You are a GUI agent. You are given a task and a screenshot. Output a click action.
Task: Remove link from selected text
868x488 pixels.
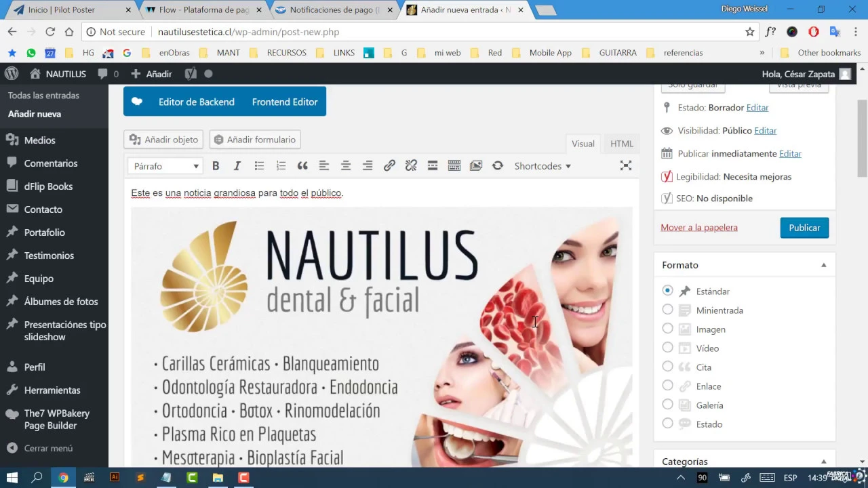click(411, 166)
